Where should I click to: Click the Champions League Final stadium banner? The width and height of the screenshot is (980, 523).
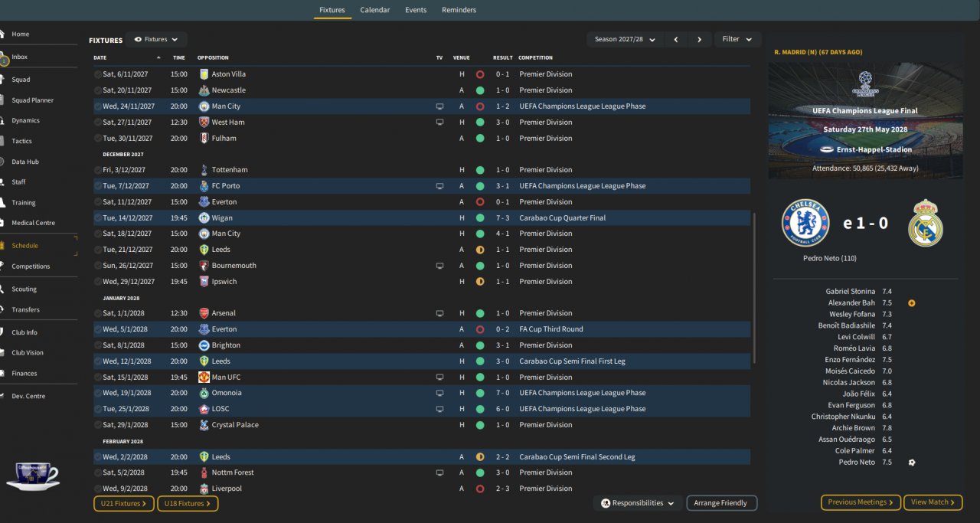[x=866, y=121]
